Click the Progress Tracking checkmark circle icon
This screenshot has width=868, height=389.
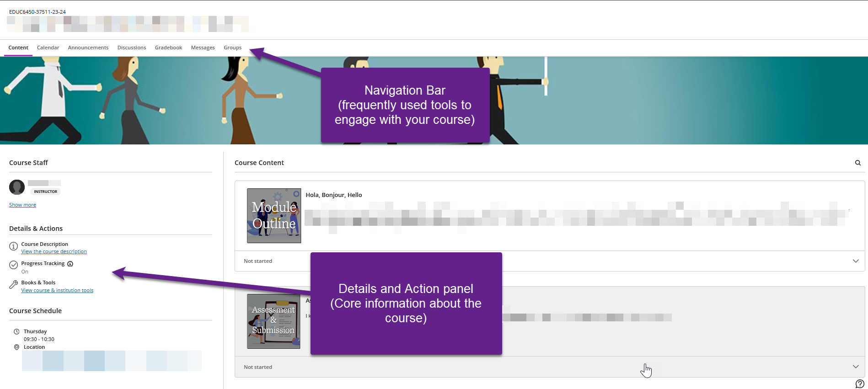(14, 265)
